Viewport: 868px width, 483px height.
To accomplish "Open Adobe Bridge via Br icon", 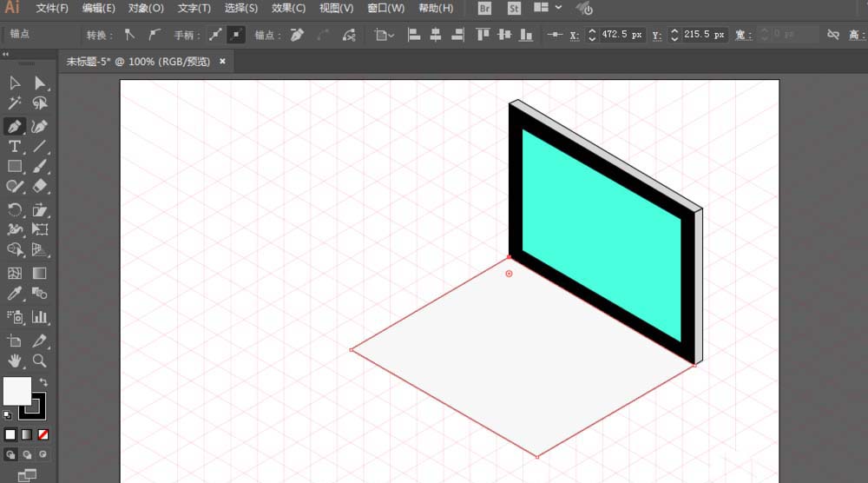I will (x=484, y=9).
